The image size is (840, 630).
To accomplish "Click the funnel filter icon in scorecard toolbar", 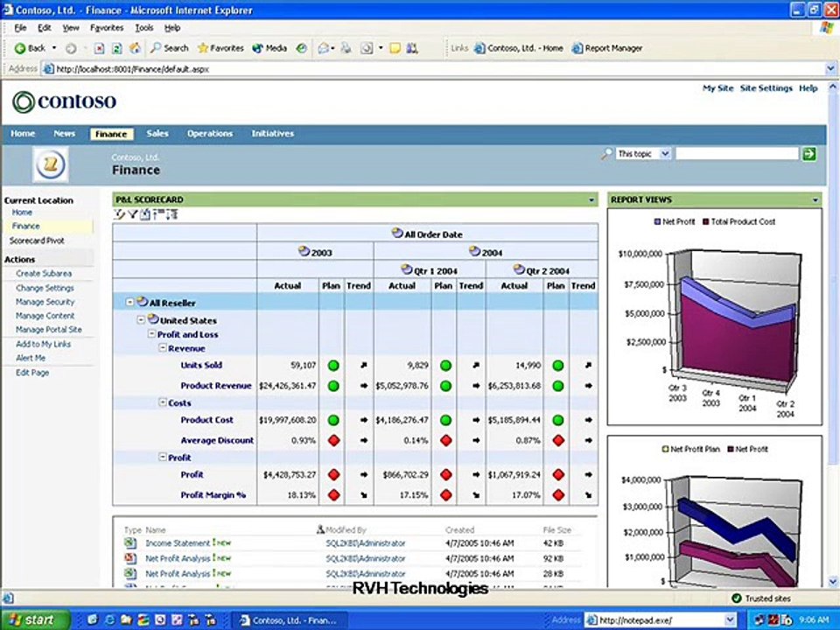I will pyautogui.click(x=132, y=215).
